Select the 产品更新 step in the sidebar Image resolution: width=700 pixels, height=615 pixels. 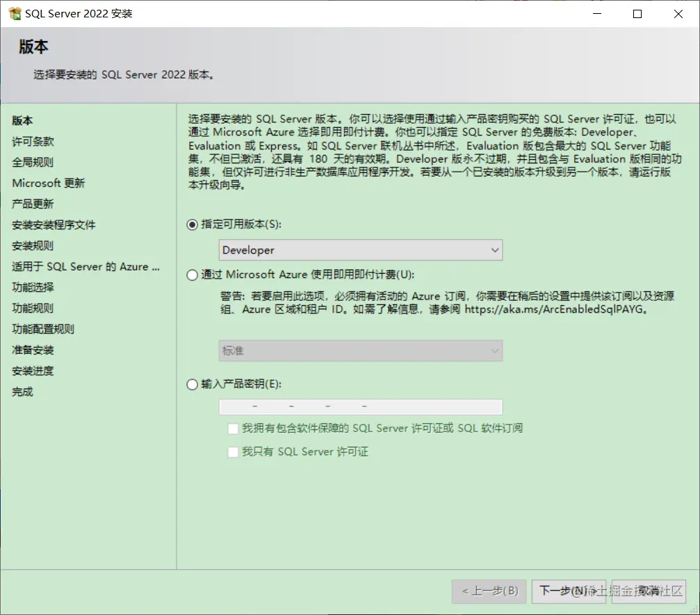pyautogui.click(x=33, y=204)
